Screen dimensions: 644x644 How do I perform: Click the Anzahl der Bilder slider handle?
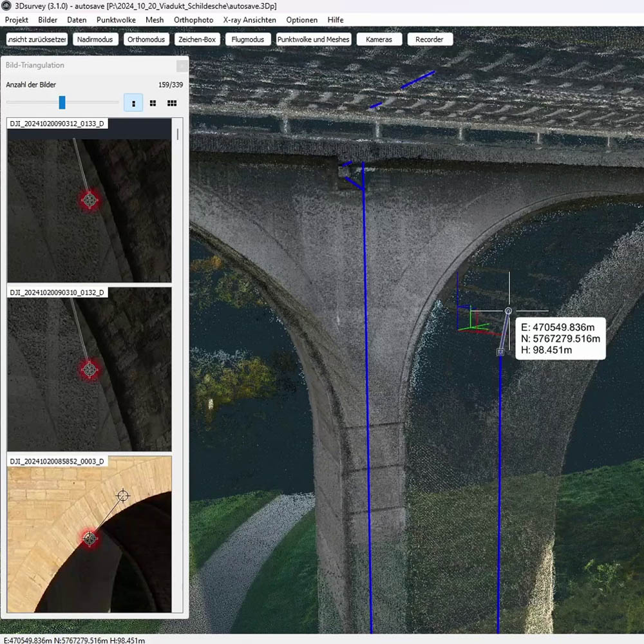[62, 102]
